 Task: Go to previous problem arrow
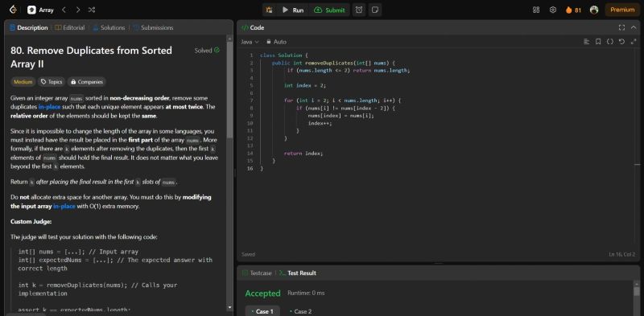click(64, 10)
